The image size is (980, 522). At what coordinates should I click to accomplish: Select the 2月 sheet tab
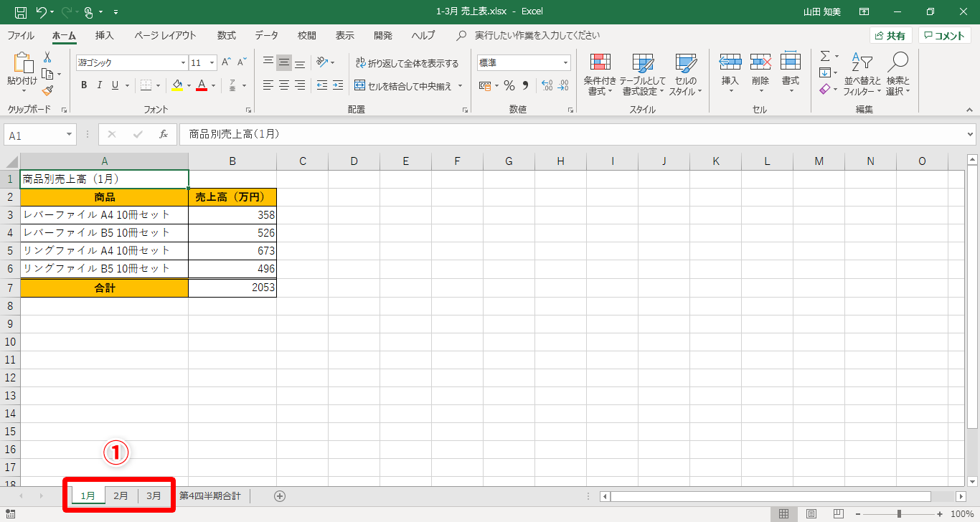tap(121, 495)
